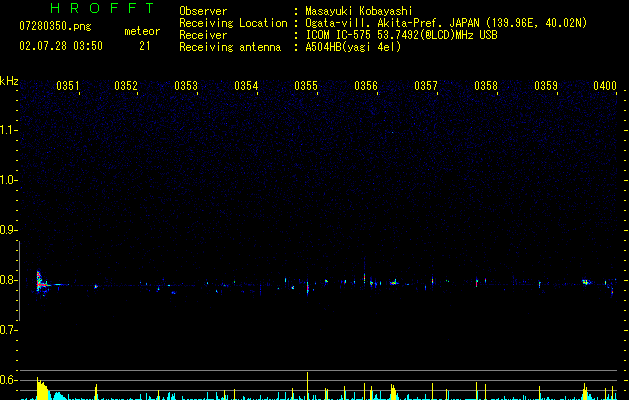Click the 'Observer' field label
This screenshot has width=629, height=400.
click(203, 11)
